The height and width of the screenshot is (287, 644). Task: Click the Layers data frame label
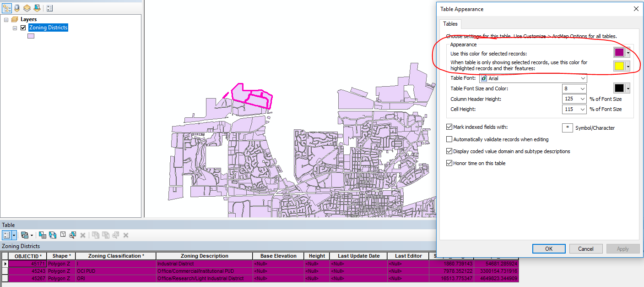point(29,19)
